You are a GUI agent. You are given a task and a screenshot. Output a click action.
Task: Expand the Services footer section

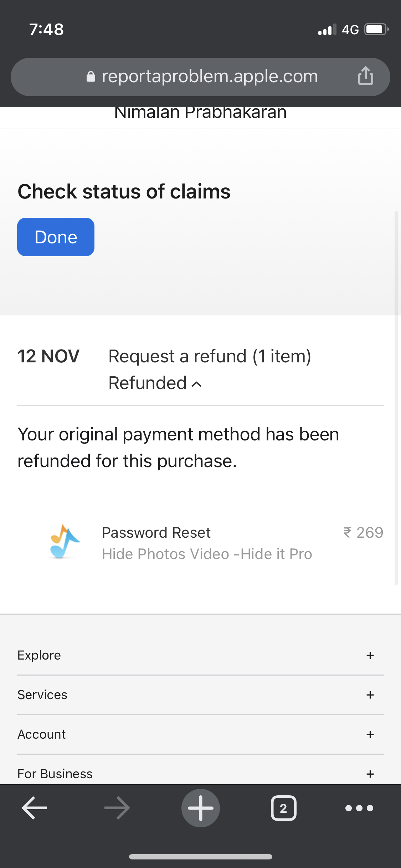[x=370, y=695]
